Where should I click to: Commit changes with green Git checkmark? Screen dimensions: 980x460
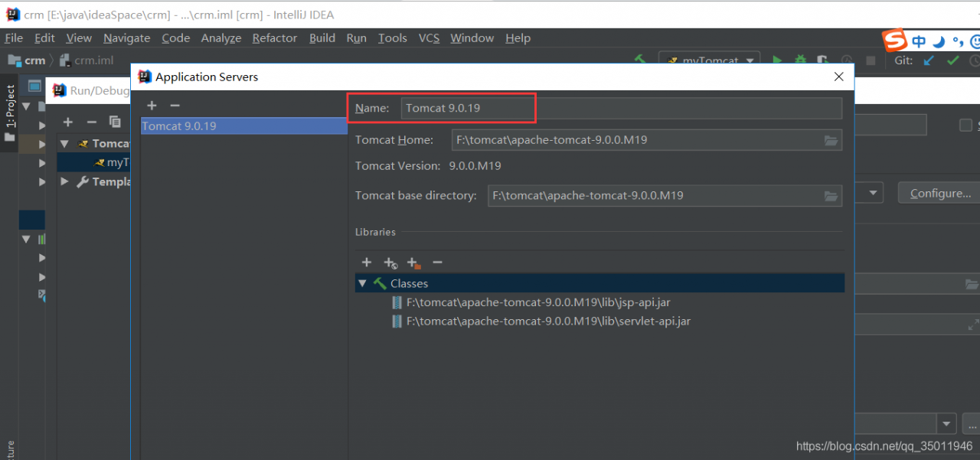click(x=953, y=60)
